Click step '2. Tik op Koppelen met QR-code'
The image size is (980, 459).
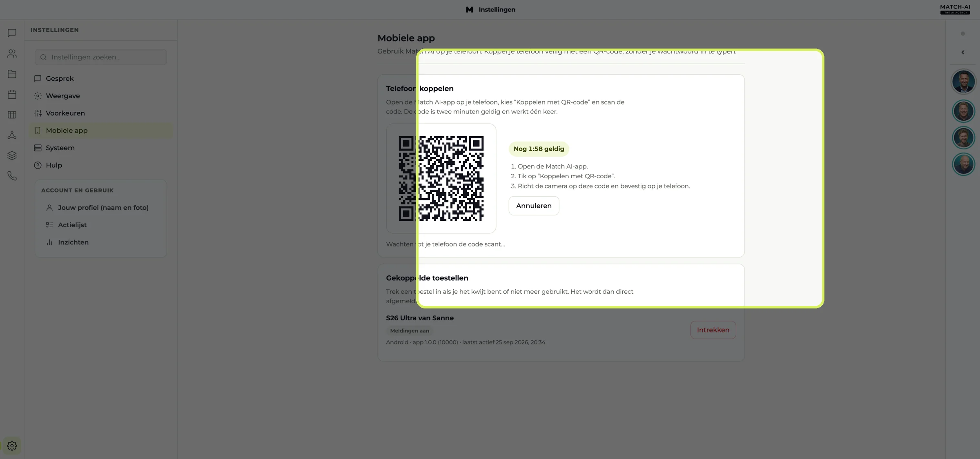tap(563, 176)
